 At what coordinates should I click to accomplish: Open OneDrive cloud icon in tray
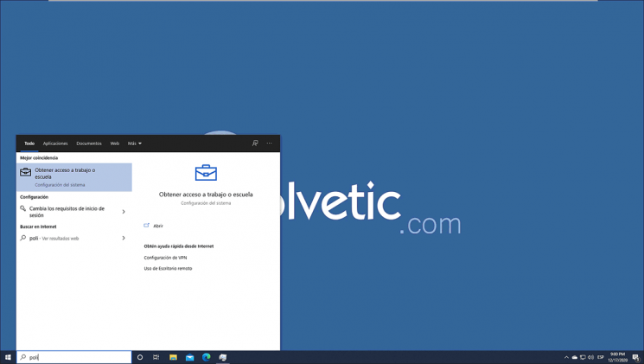coord(575,357)
